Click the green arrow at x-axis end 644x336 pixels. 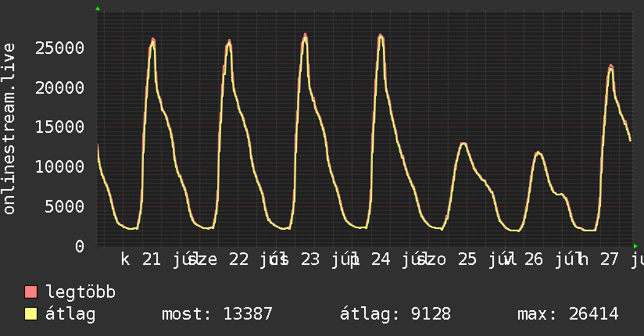(x=635, y=246)
